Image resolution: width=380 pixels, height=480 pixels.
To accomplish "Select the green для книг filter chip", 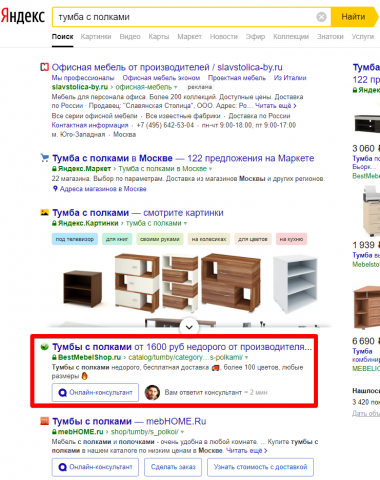I will point(117,239).
